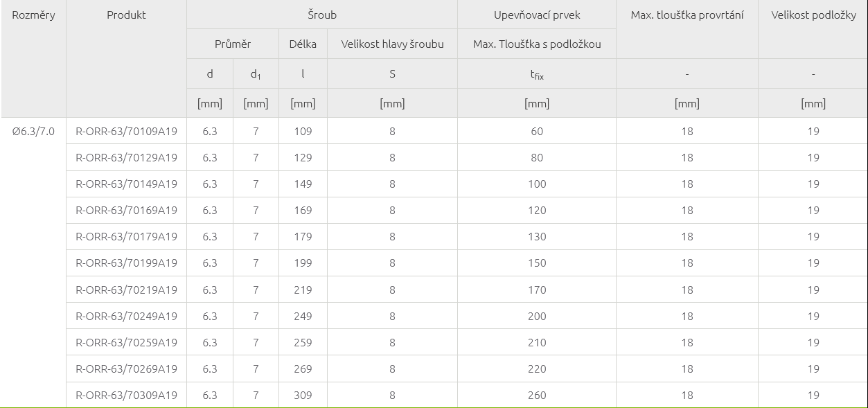This screenshot has width=868, height=408.
Task: Select R-ORR-63/70169A19 in Produkt column
Action: (126, 210)
